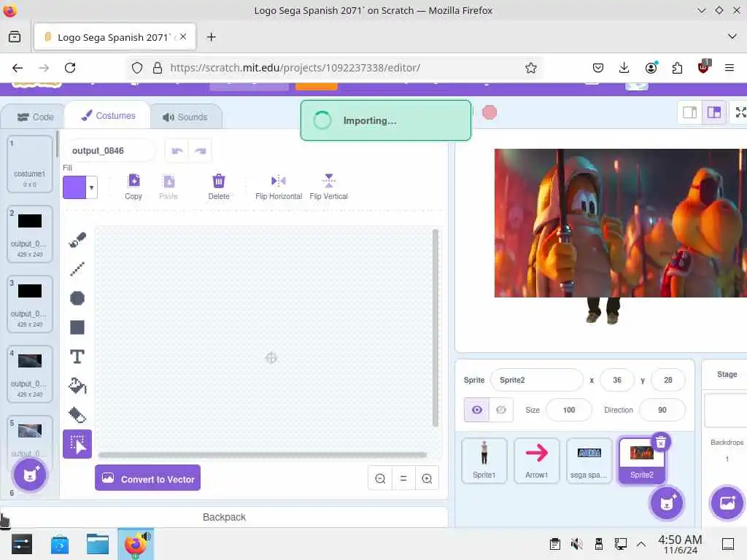The image size is (747, 560).
Task: Open Firefox application menu
Action: [x=729, y=68]
